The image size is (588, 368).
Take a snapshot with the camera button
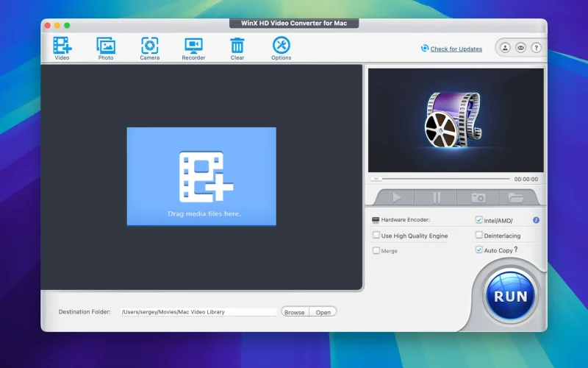tap(478, 197)
